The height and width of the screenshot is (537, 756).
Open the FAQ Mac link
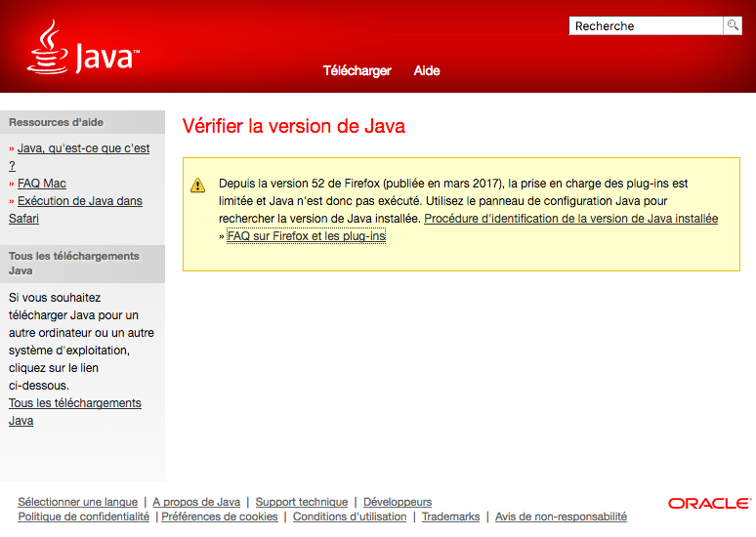click(x=41, y=184)
